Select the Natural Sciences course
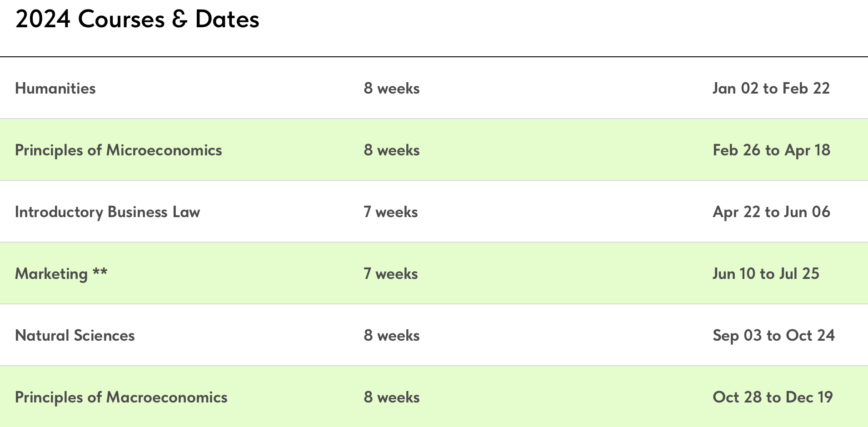 [x=75, y=336]
